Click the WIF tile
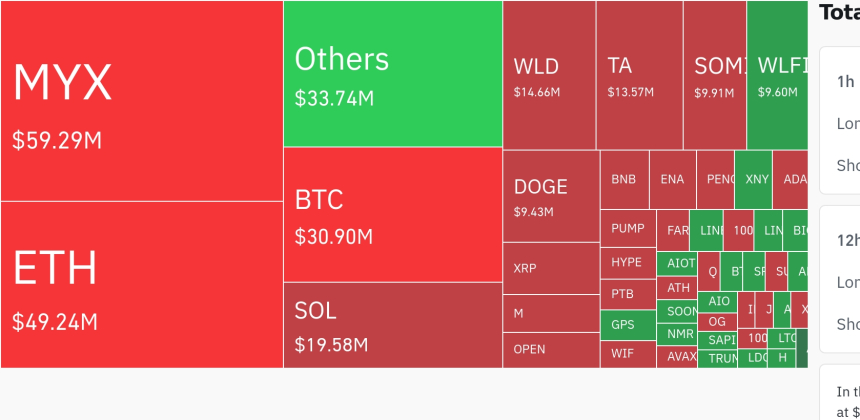Image resolution: width=860 pixels, height=420 pixels. tap(627, 353)
